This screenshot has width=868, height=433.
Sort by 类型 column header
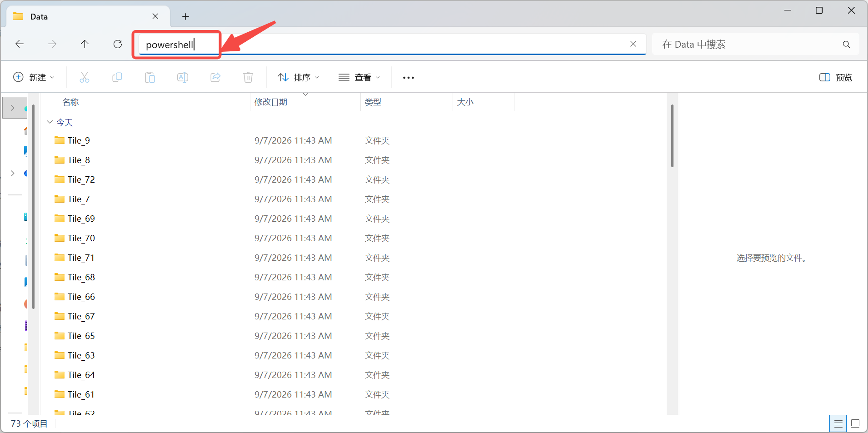pyautogui.click(x=373, y=102)
